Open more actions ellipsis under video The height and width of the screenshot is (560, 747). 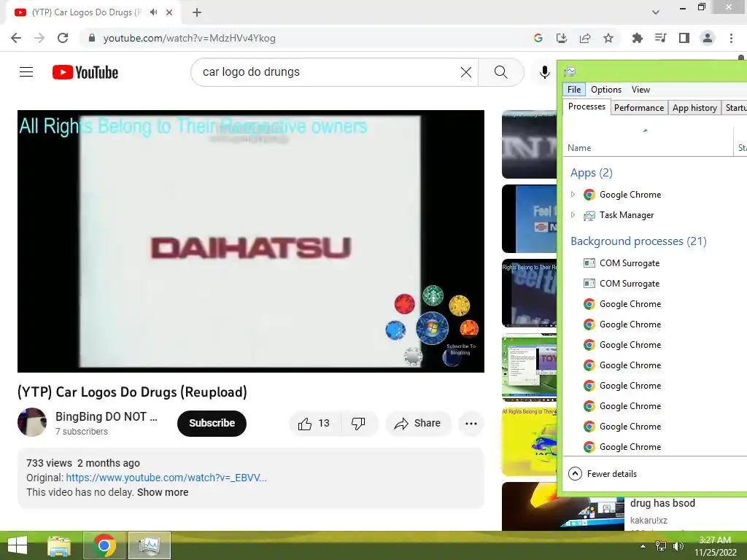[471, 424]
